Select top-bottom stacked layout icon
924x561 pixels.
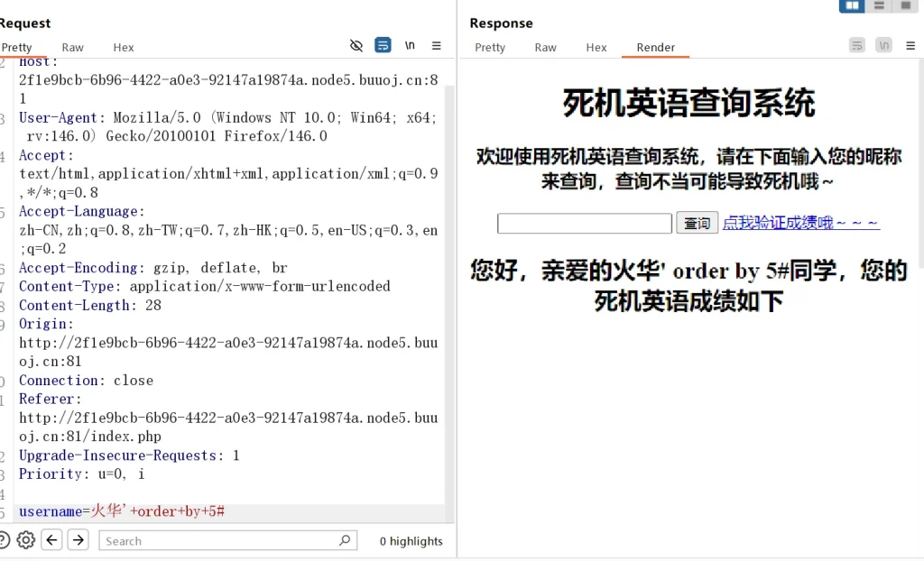878,5
